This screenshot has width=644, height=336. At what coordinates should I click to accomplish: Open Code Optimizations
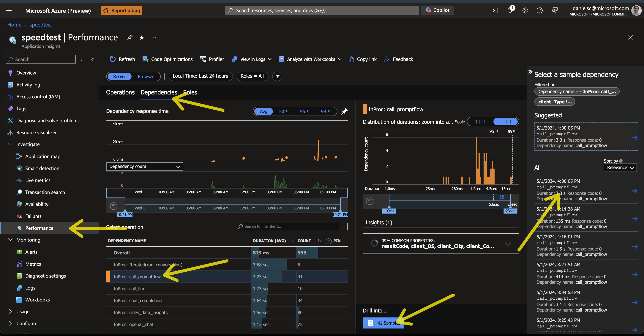pos(168,59)
